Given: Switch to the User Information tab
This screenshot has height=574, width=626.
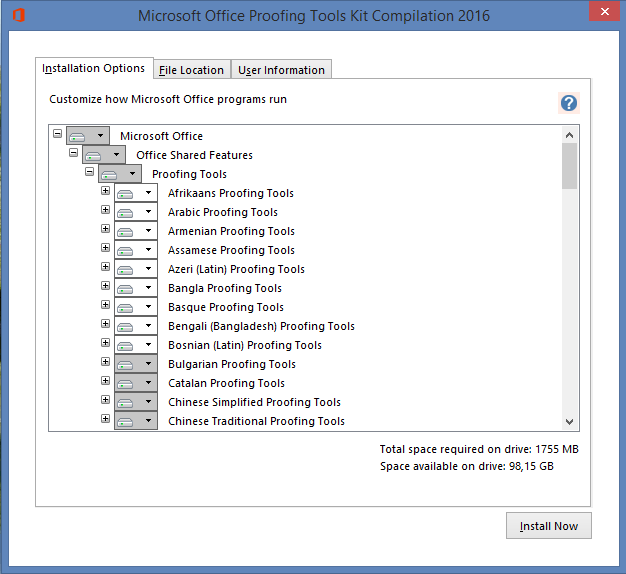Looking at the screenshot, I should (281, 70).
